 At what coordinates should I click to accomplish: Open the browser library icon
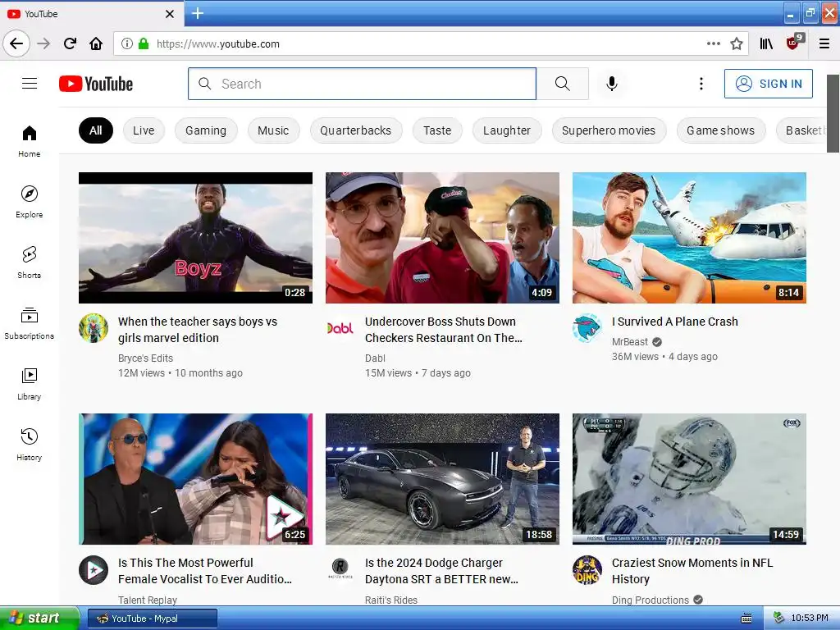[x=766, y=43]
